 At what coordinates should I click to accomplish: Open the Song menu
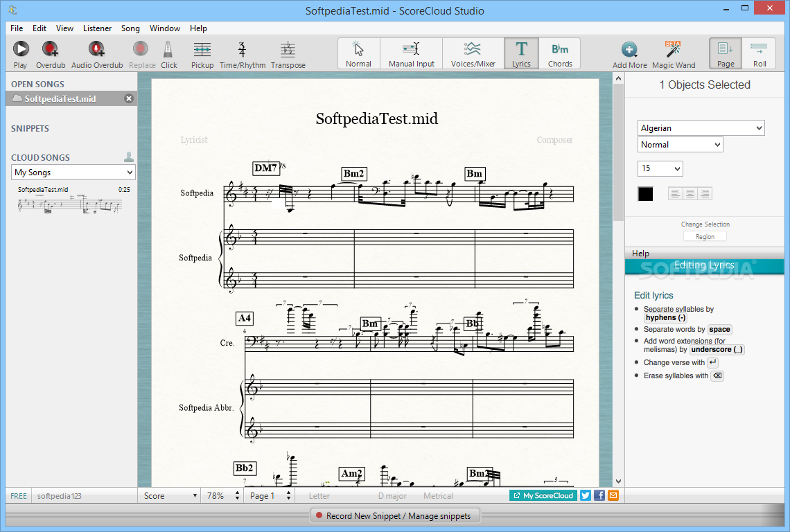tap(130, 28)
